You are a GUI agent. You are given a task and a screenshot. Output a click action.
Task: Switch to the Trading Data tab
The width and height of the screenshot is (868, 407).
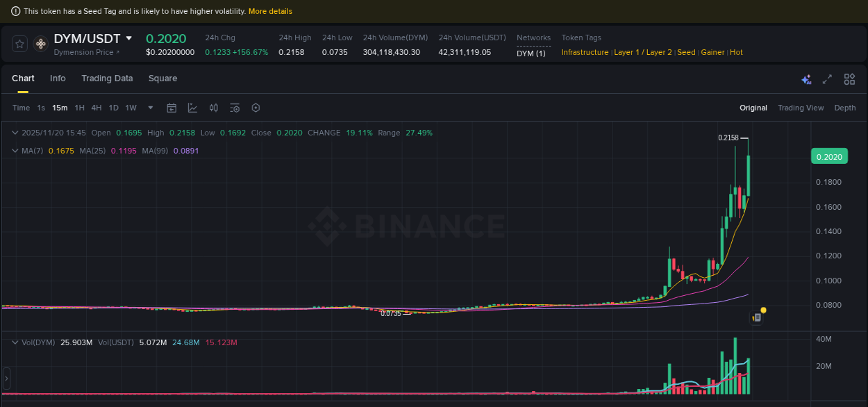coord(107,78)
